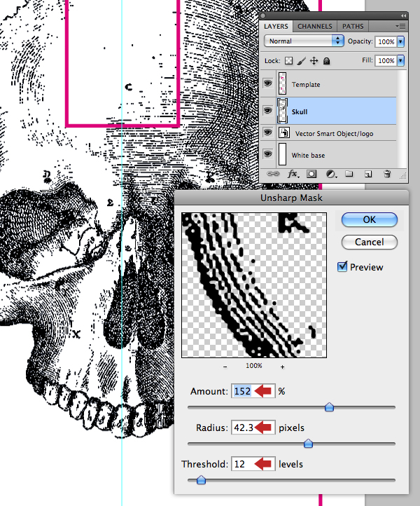The image size is (420, 506).
Task: Open the blend mode Normal dropdown
Action: tap(304, 41)
